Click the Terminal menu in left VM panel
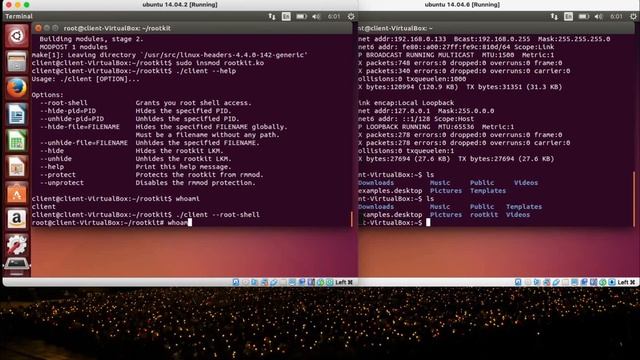The height and width of the screenshot is (360, 640). (19, 16)
